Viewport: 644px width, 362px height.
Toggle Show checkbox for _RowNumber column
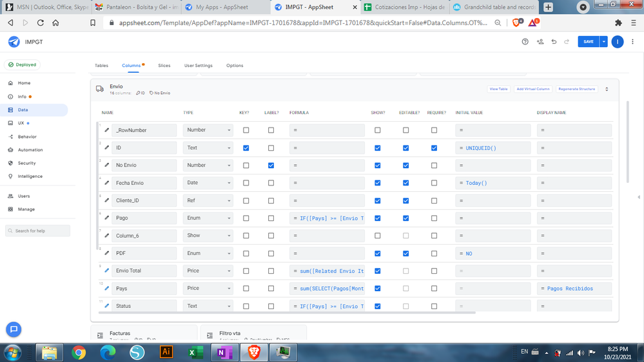(x=378, y=130)
